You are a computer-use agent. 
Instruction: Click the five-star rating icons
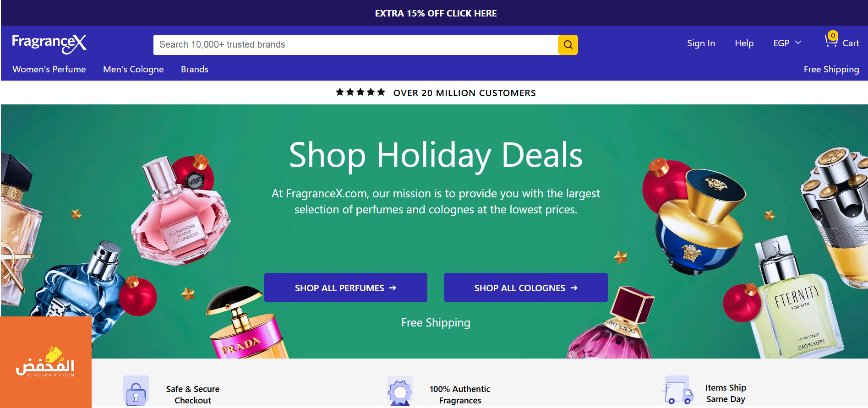(x=360, y=92)
